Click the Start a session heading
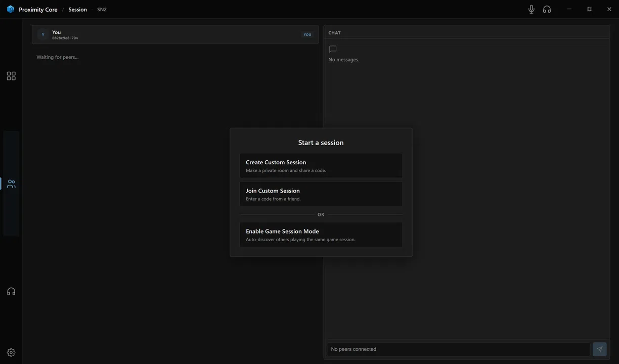Image resolution: width=619 pixels, height=364 pixels. click(321, 143)
